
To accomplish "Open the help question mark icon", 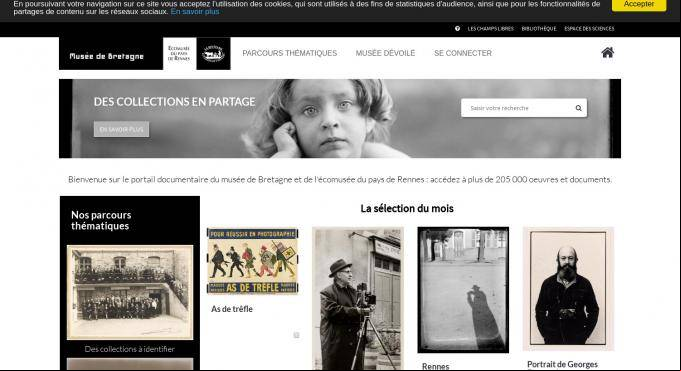I will click(x=457, y=29).
